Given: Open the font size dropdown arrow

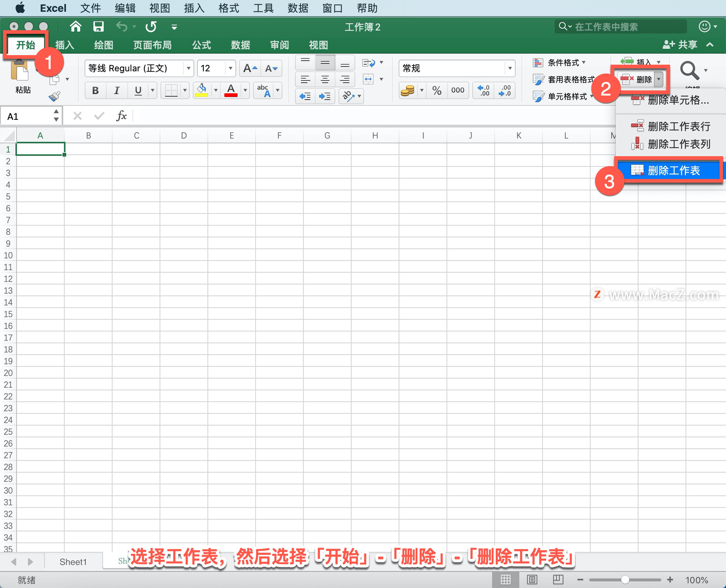Looking at the screenshot, I should coord(230,68).
